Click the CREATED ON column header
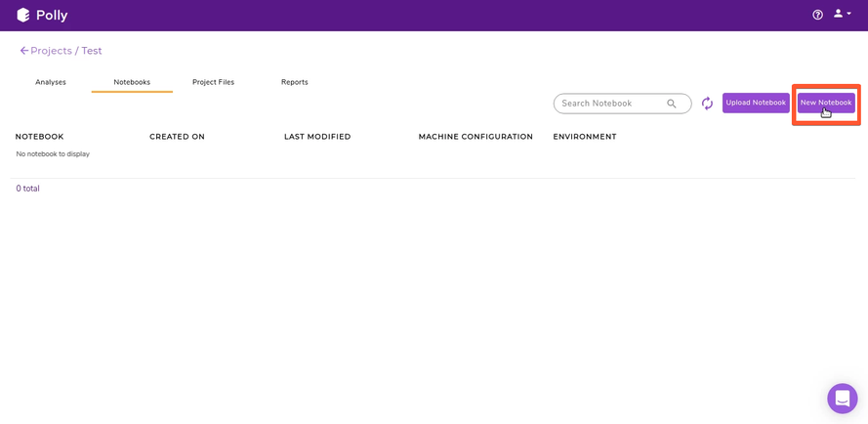Screen dimensions: 868x424 177,137
